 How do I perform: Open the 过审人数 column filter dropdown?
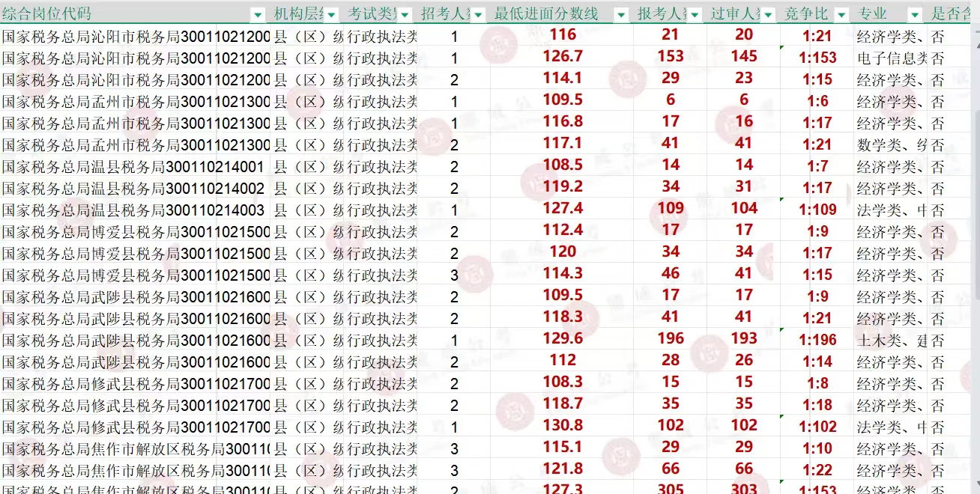[767, 14]
